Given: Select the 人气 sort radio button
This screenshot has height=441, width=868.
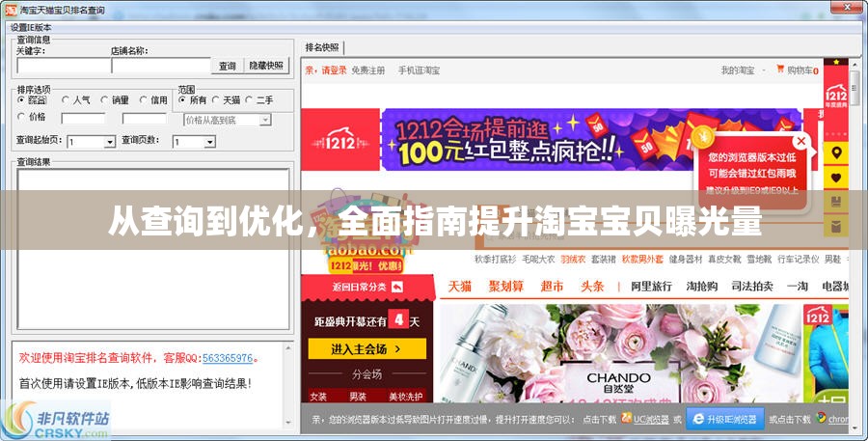Looking at the screenshot, I should 66,100.
